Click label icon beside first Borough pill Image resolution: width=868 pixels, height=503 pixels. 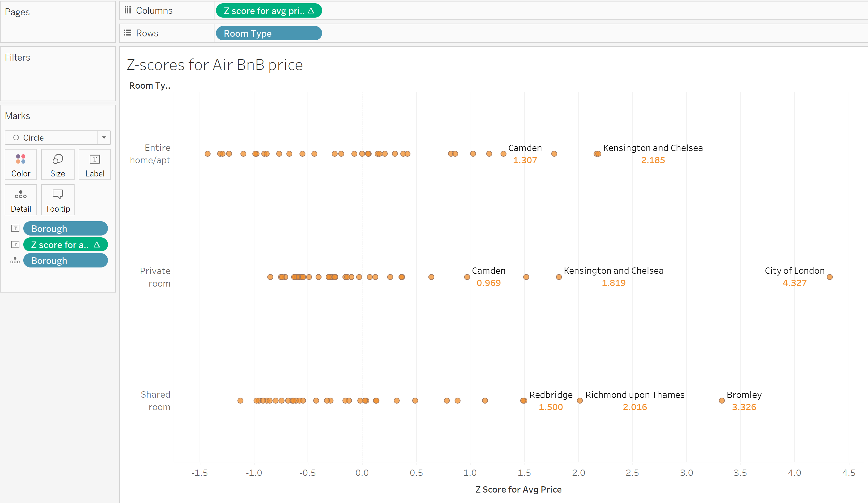[x=15, y=229]
